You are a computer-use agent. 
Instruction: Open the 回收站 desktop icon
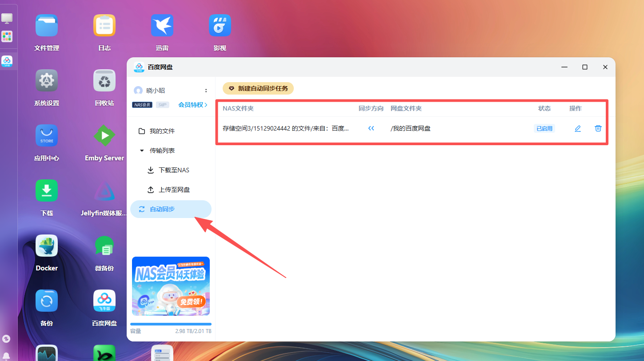point(104,80)
